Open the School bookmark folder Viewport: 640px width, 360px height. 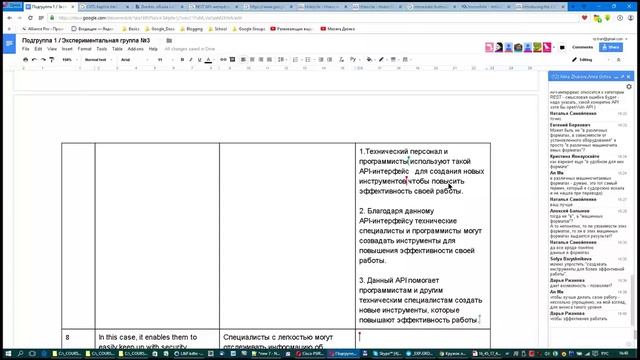[218, 29]
